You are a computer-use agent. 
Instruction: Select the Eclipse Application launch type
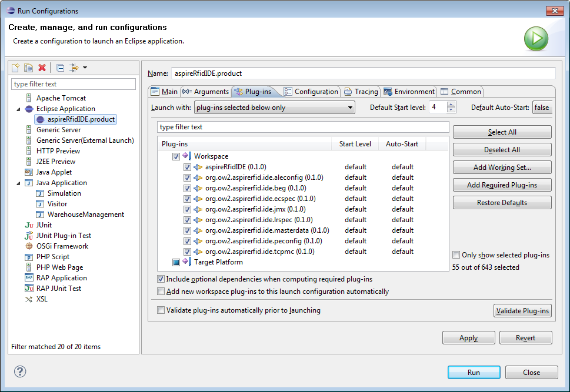(66, 109)
